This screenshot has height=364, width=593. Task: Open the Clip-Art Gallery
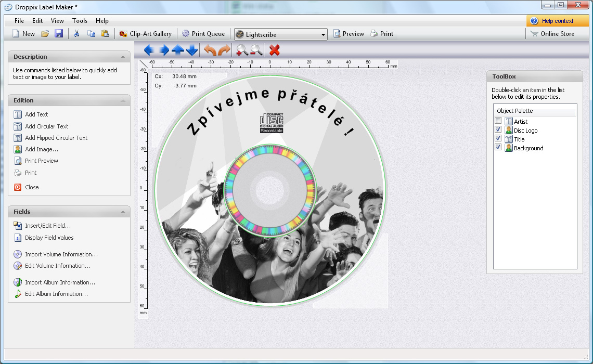(x=145, y=34)
